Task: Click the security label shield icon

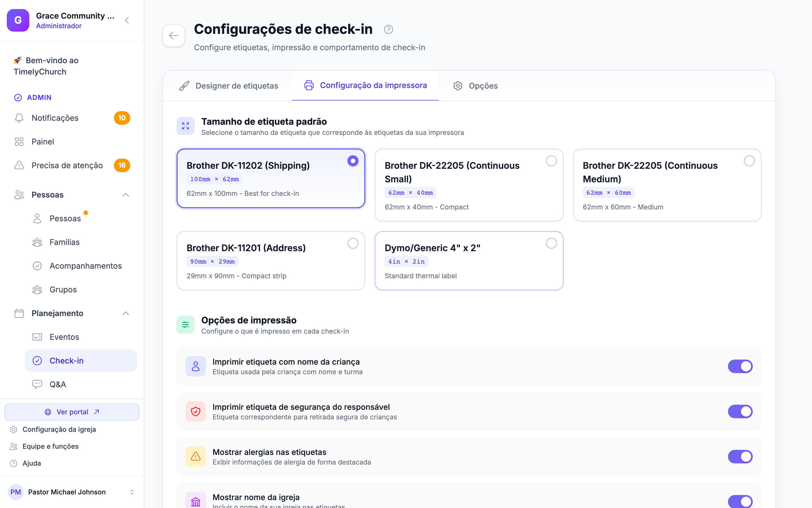Action: pos(196,411)
